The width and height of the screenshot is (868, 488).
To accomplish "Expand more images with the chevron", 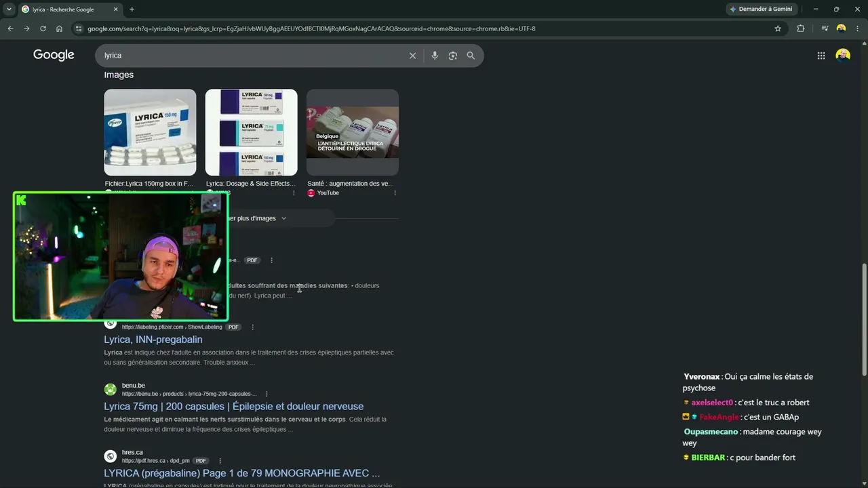I will [x=283, y=218].
